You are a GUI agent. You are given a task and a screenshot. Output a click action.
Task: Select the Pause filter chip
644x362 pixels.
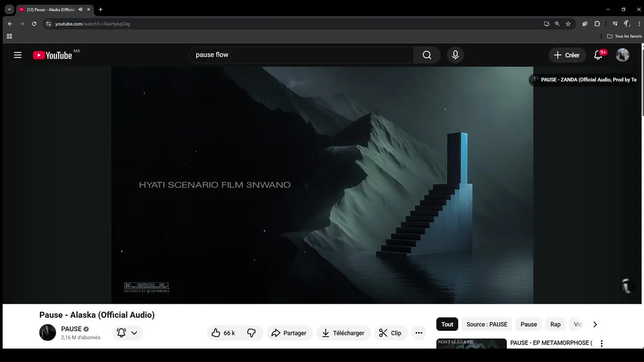point(529,324)
